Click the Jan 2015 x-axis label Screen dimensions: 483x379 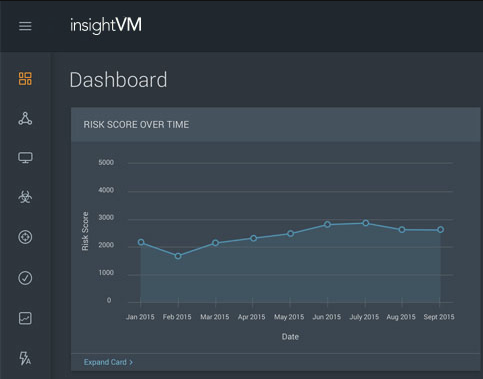click(140, 317)
